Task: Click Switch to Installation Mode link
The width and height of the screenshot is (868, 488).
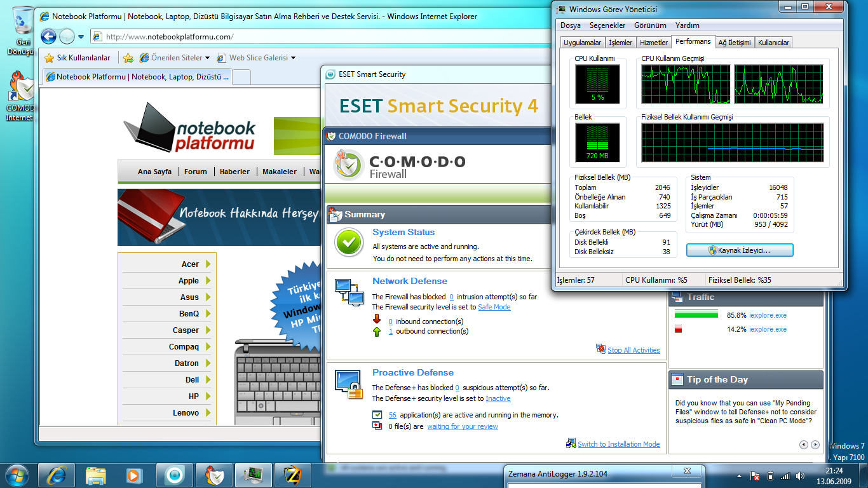Action: pos(619,444)
